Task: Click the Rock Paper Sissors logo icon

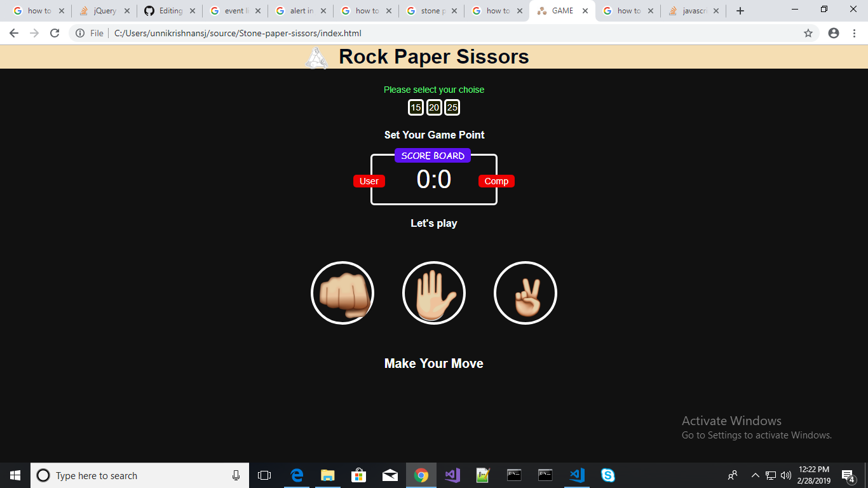Action: (316, 57)
